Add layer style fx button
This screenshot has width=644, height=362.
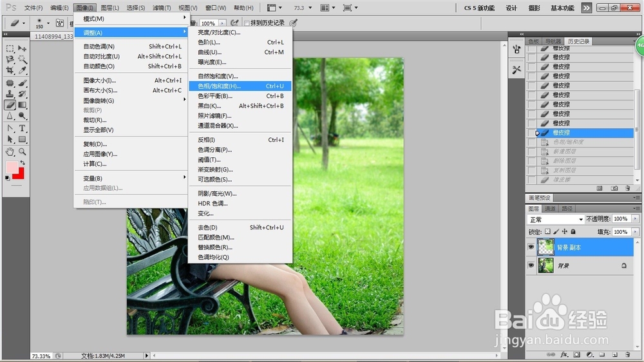click(564, 354)
